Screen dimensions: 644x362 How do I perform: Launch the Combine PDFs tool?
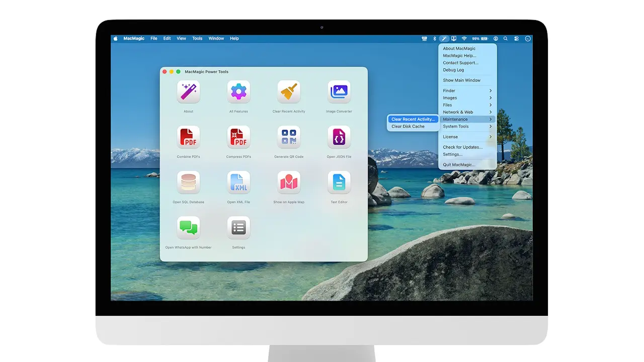188,137
